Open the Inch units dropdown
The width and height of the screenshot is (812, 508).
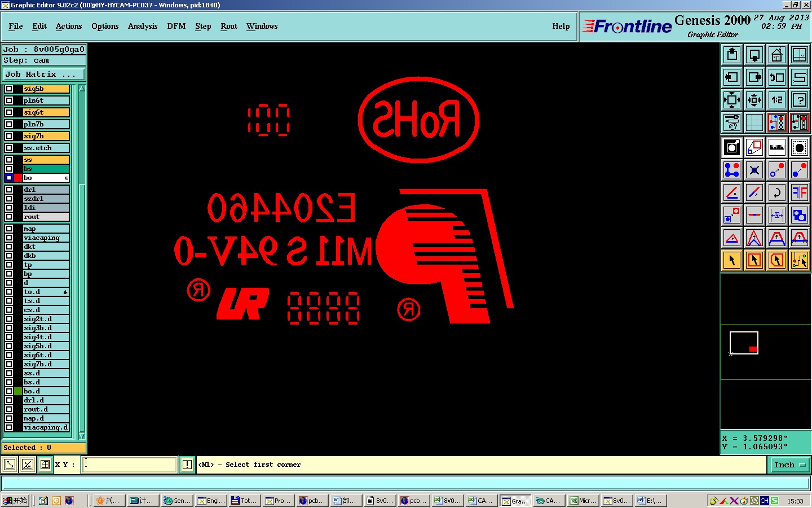coord(789,465)
